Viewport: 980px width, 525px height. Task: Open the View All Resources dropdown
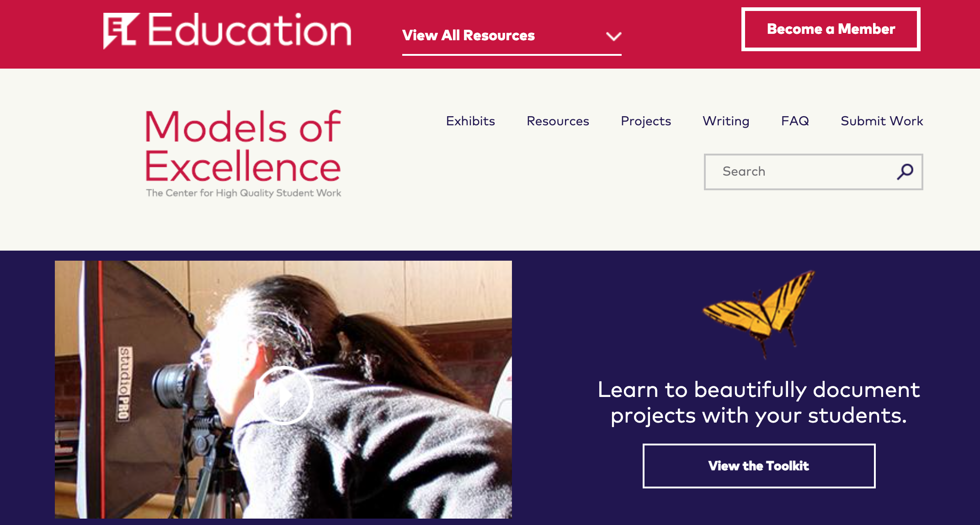click(x=468, y=36)
